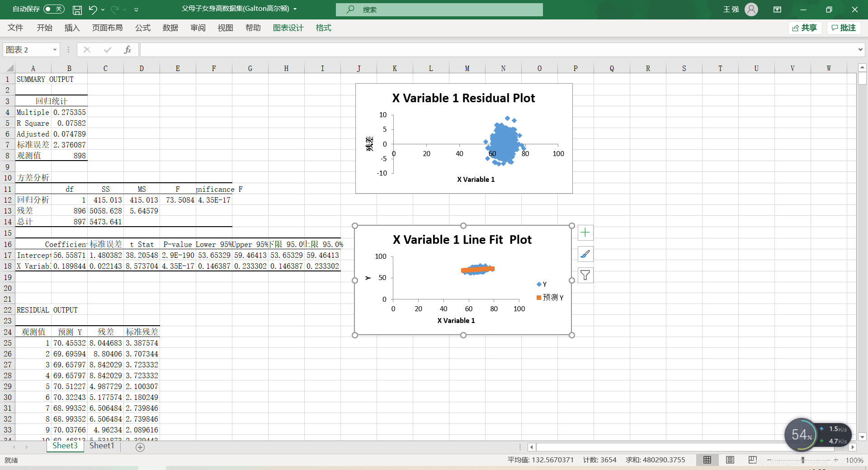
Task: Click the X Variable 1 Residual Plot title
Action: point(464,98)
